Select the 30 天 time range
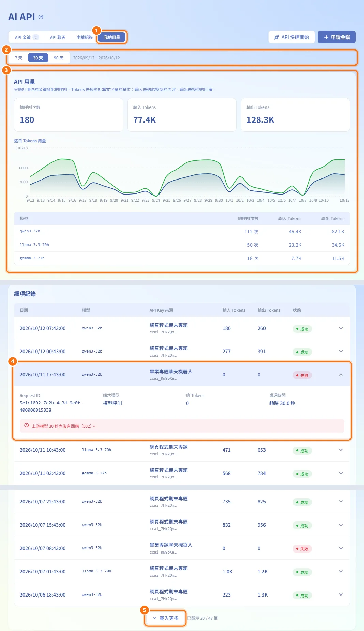 (38, 58)
